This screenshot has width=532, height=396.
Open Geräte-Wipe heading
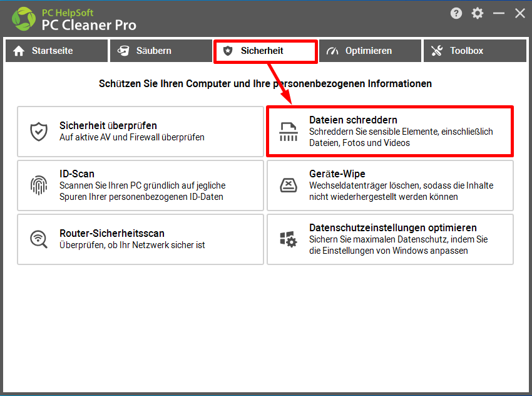337,174
